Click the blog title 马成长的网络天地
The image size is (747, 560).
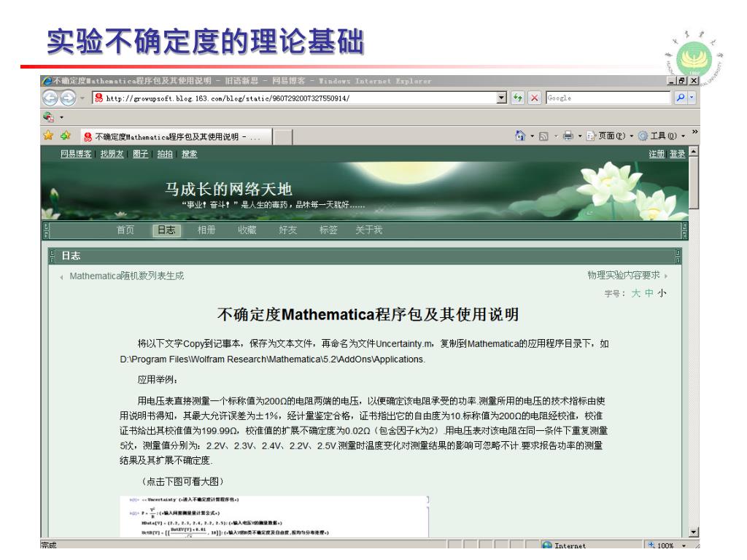[228, 189]
